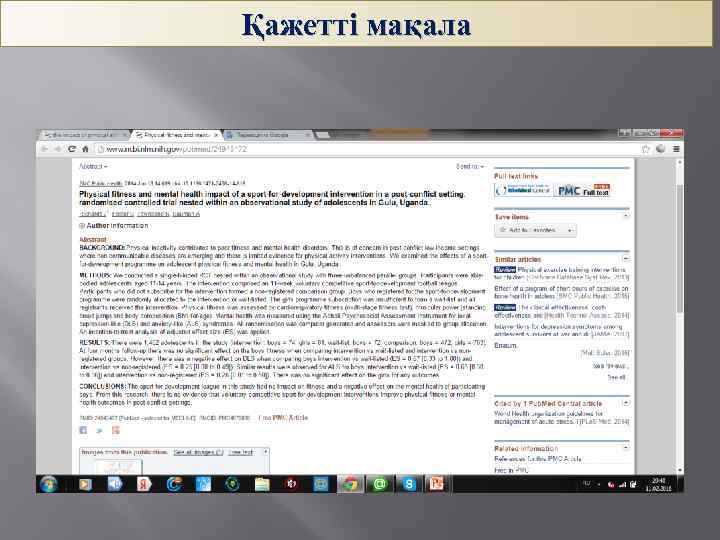The width and height of the screenshot is (720, 540).
Task: Open the BMC Public Health journal link
Action: [x=101, y=183]
